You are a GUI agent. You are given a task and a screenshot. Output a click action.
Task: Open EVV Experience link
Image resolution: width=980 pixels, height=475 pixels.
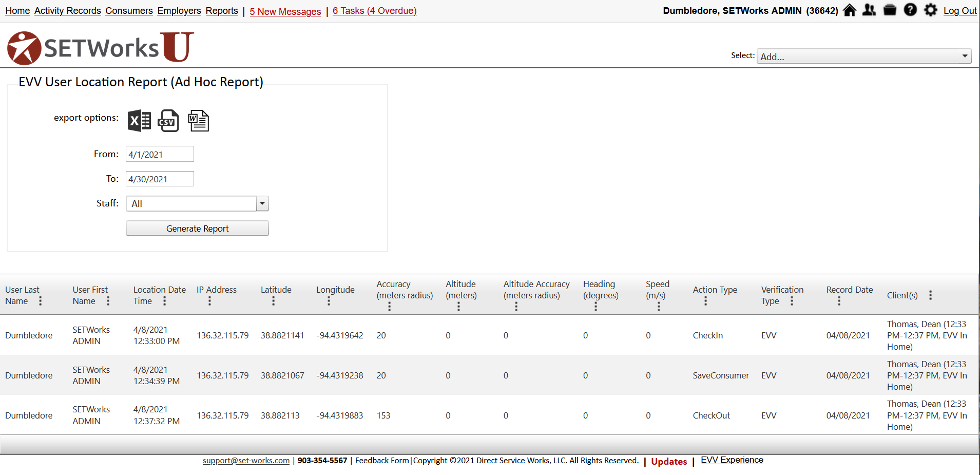coord(732,460)
